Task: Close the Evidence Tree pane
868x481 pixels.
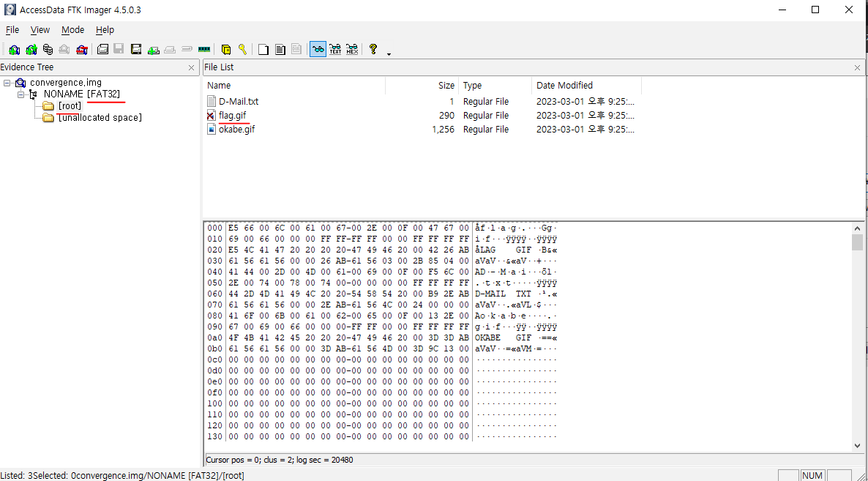Action: [192, 67]
